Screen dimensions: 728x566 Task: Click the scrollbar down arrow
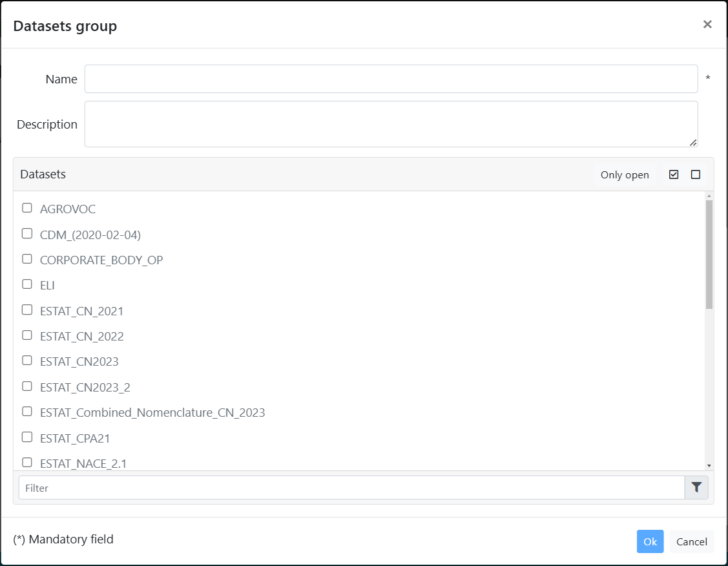pos(709,466)
